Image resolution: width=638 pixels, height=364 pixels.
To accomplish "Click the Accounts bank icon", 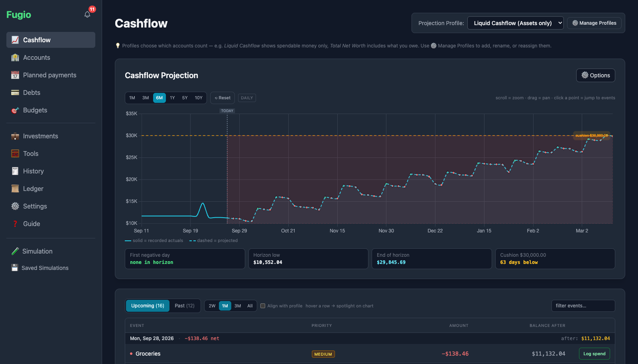I will click(15, 57).
